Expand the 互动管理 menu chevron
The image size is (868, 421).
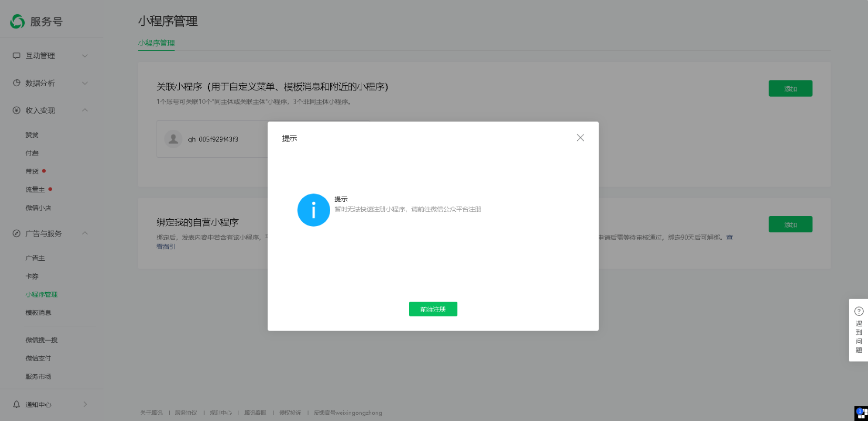click(85, 56)
